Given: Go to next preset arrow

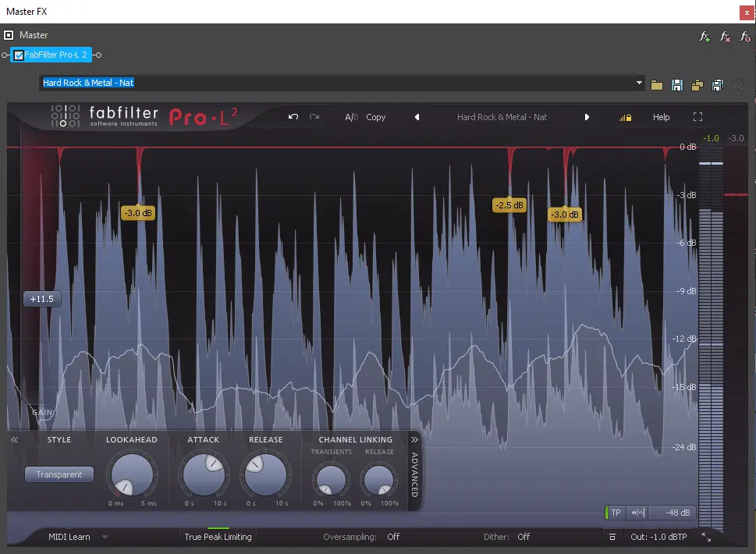Looking at the screenshot, I should click(587, 117).
